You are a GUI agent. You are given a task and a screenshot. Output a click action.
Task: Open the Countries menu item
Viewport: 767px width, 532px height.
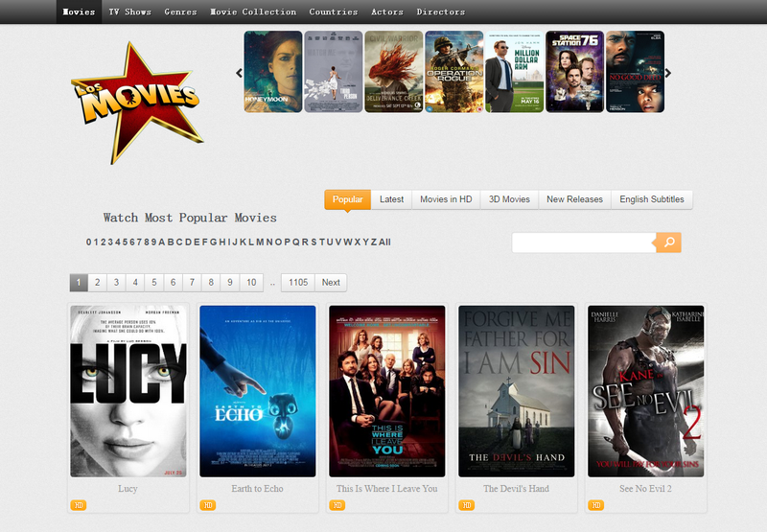click(333, 12)
